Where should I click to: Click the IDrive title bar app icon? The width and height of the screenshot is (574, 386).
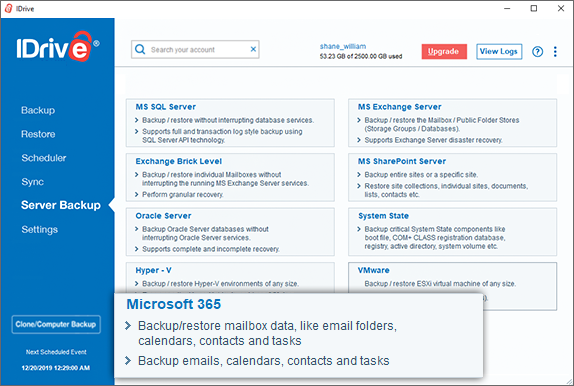[8, 8]
